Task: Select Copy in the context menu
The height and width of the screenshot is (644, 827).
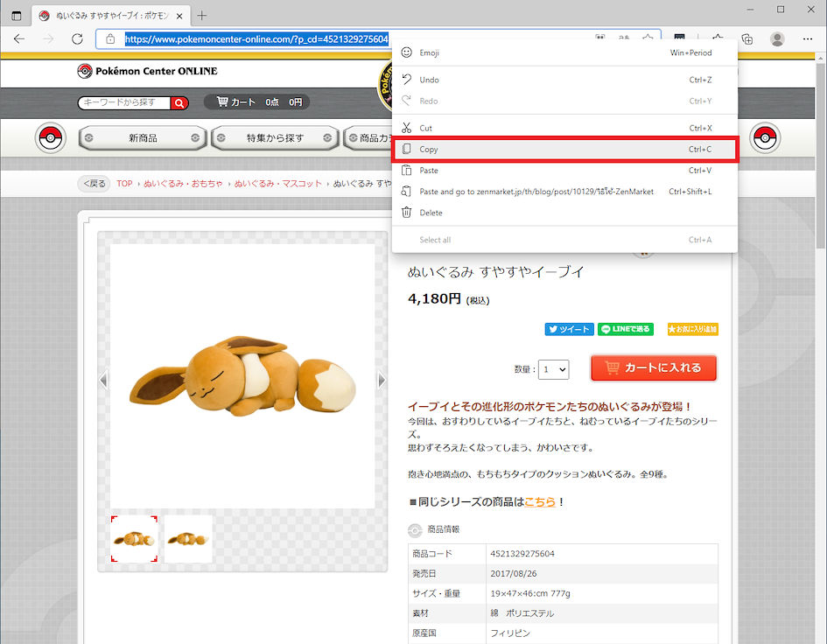Action: (x=564, y=150)
